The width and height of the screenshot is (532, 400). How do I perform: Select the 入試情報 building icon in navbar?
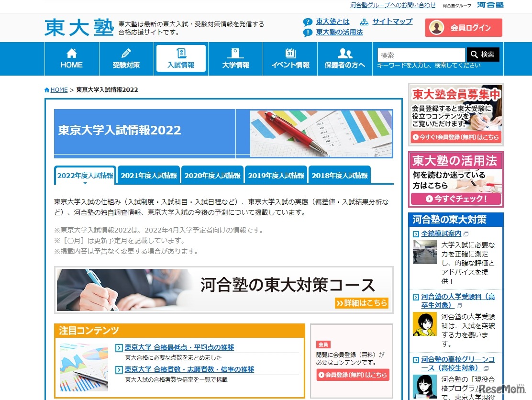coord(180,53)
